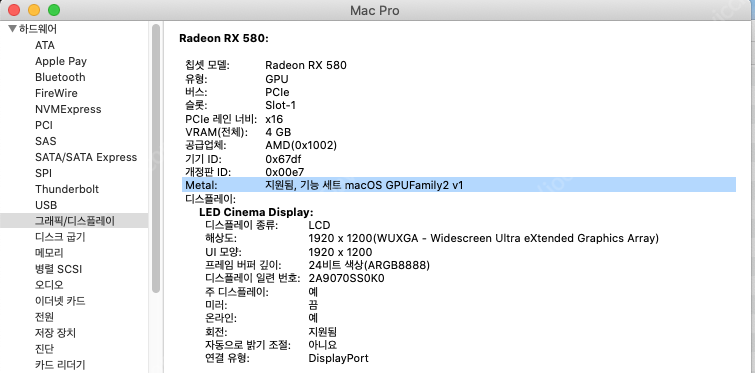Select 진단 in the sidebar
This screenshot has height=373, width=755.
click(44, 348)
